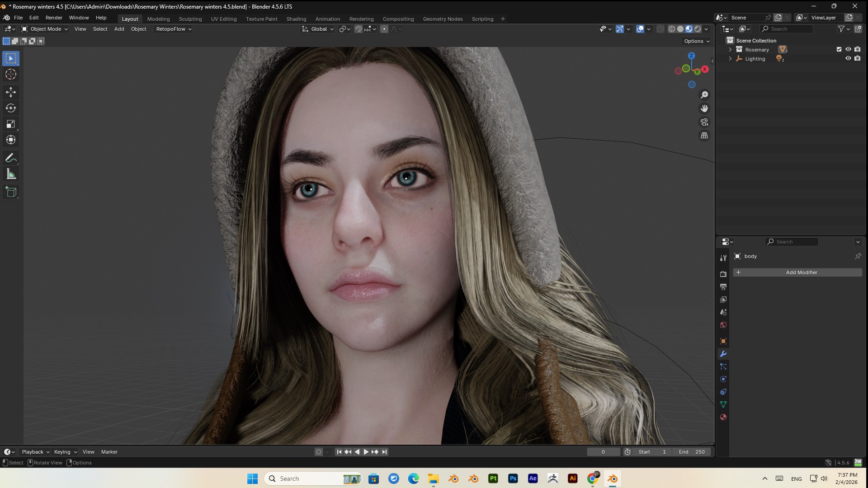Click the Add Modifier button
Image resolution: width=868 pixels, height=488 pixels.
797,272
